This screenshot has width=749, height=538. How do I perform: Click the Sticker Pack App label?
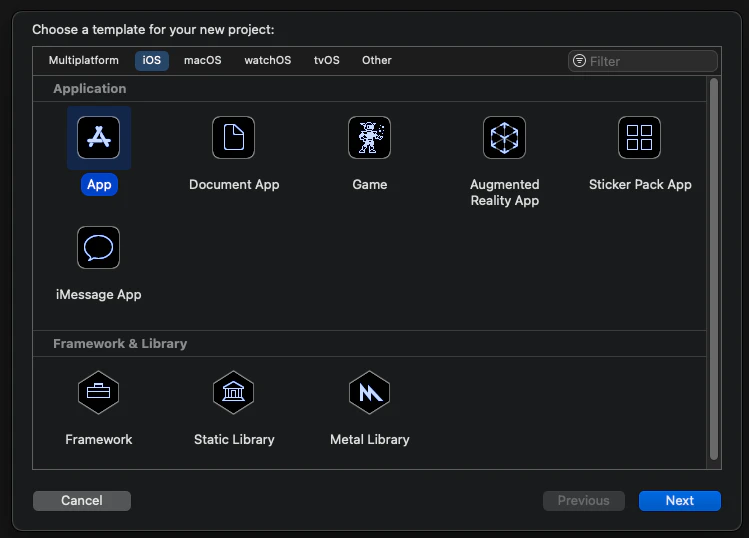tap(640, 184)
